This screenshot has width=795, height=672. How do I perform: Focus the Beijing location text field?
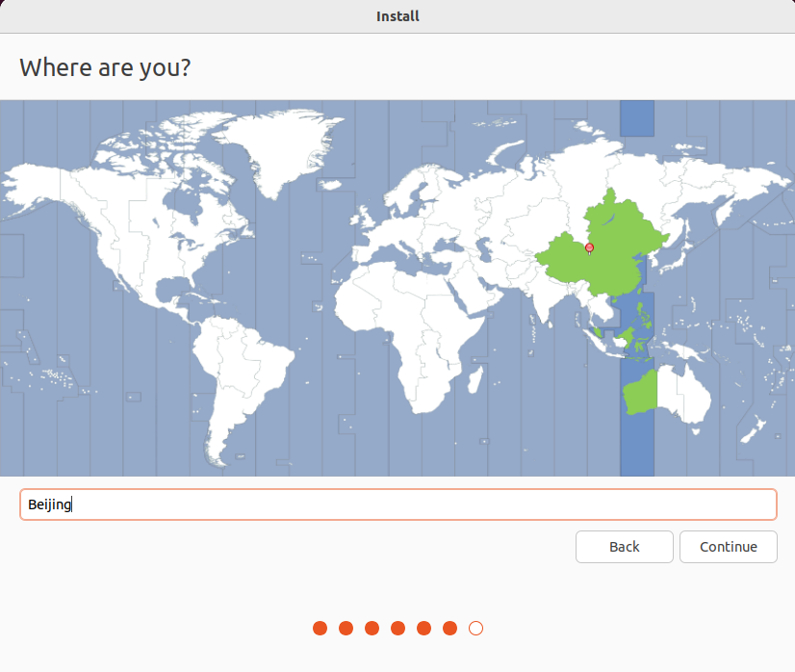tap(398, 504)
